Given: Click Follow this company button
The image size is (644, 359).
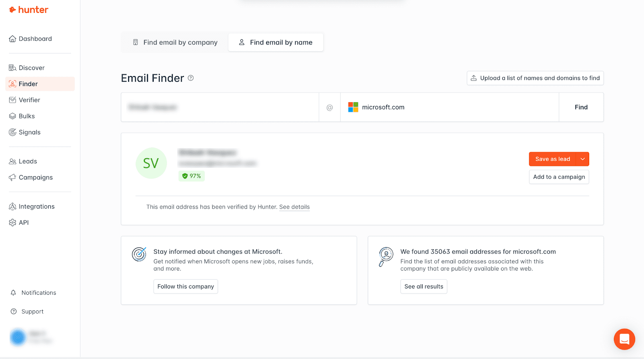Looking at the screenshot, I should [x=186, y=287].
